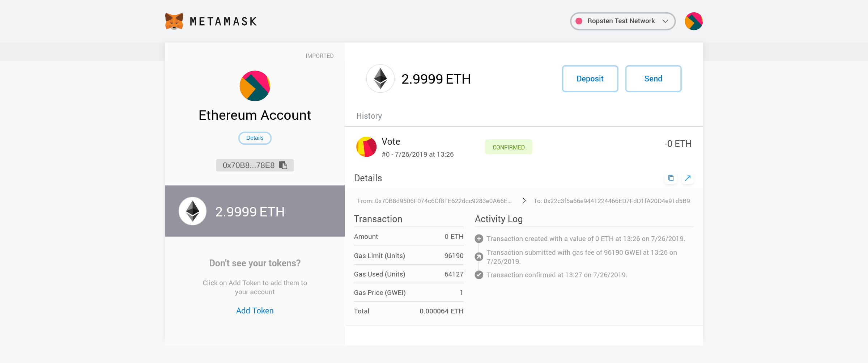
Task: Click the Add Token link
Action: [255, 311]
